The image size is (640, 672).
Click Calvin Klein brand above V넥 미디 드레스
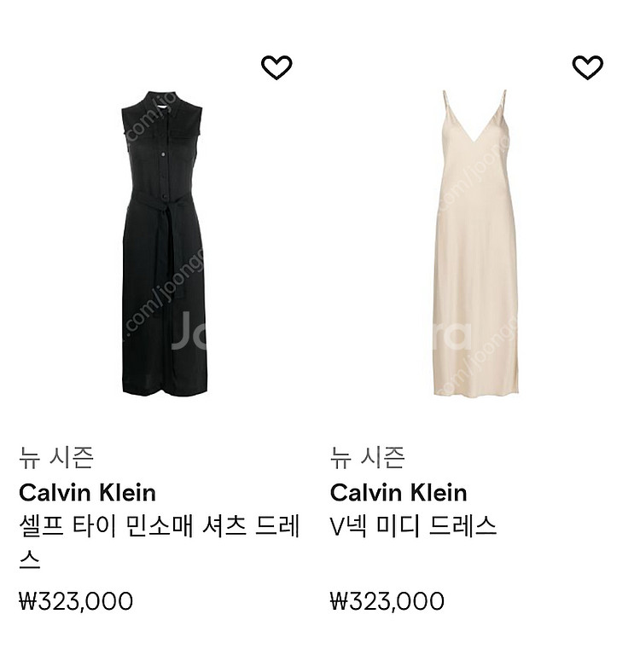click(399, 492)
